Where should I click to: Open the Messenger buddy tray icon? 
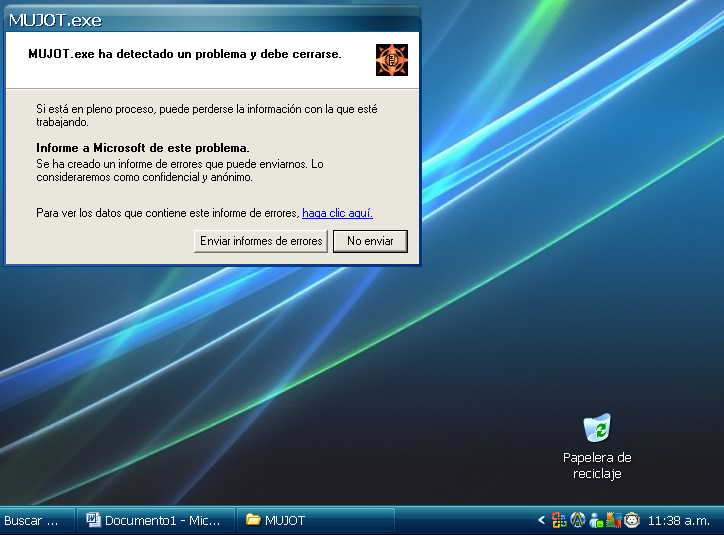[596, 520]
